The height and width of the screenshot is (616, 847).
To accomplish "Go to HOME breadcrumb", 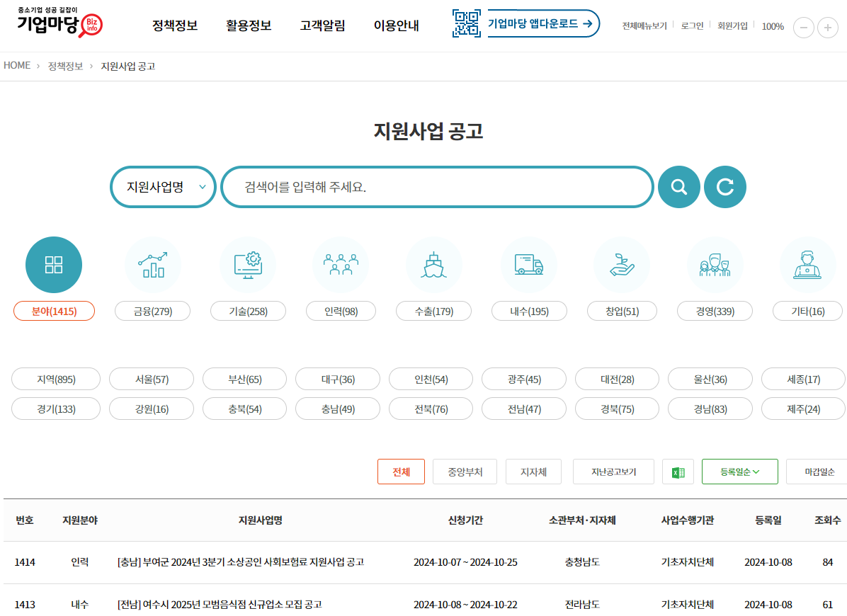I will point(17,65).
